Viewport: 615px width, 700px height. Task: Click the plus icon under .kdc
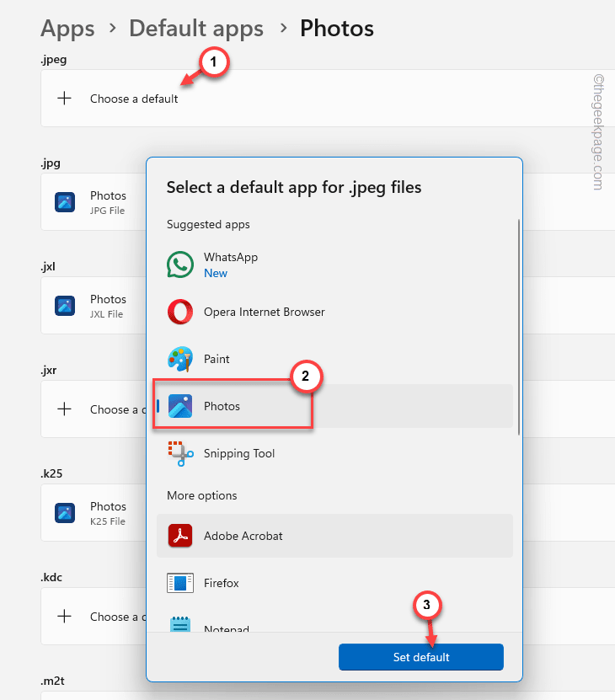[64, 616]
